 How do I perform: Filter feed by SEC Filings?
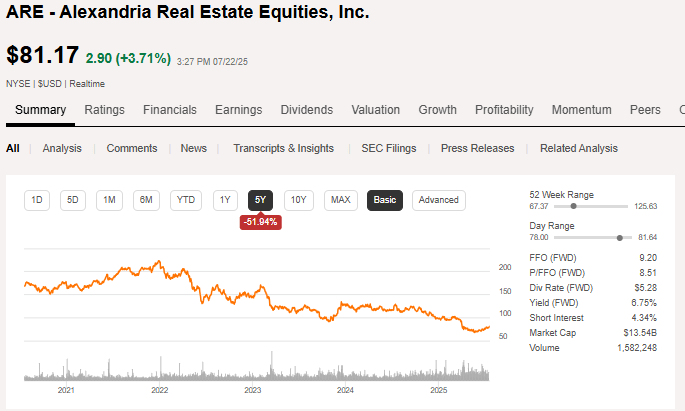coord(388,148)
